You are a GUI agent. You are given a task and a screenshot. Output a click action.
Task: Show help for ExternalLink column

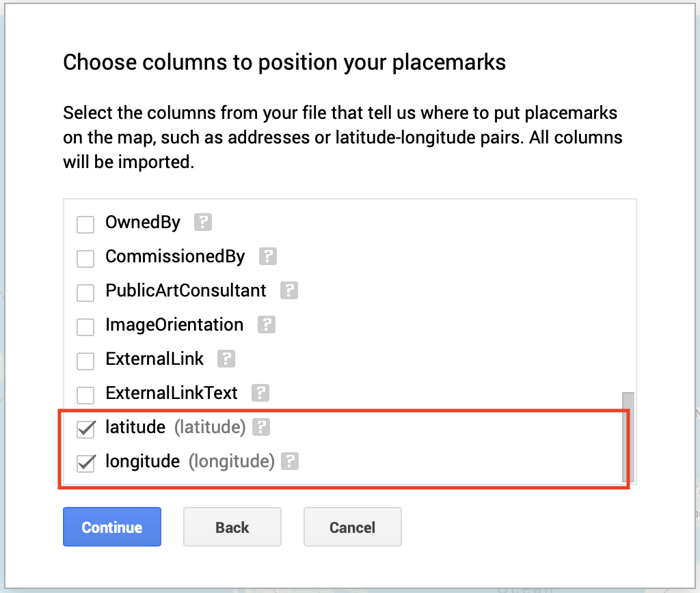(226, 359)
